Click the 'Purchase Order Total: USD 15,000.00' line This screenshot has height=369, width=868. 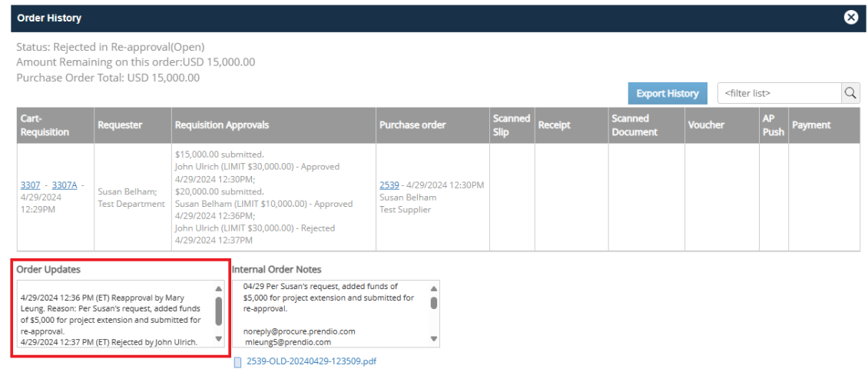click(108, 78)
